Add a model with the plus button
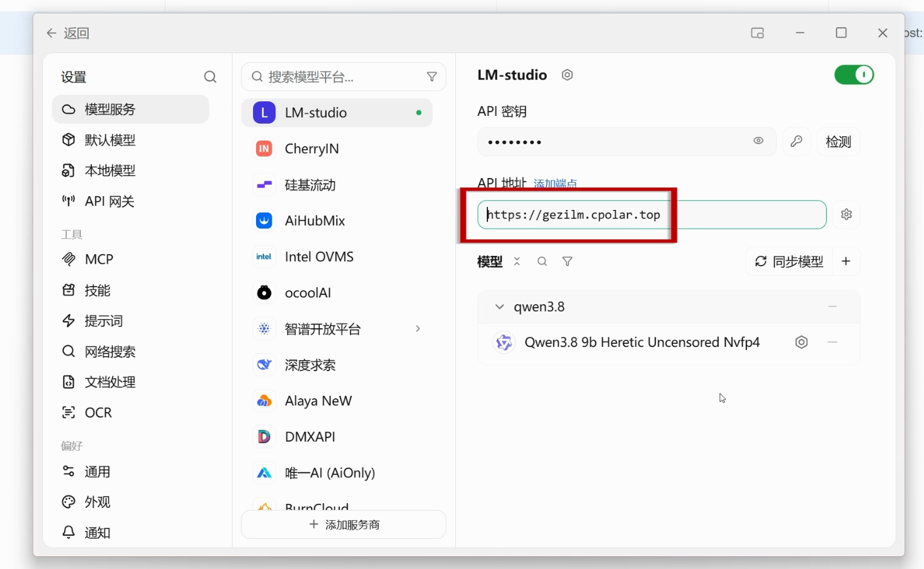Viewport: 924px width, 569px height. point(846,261)
